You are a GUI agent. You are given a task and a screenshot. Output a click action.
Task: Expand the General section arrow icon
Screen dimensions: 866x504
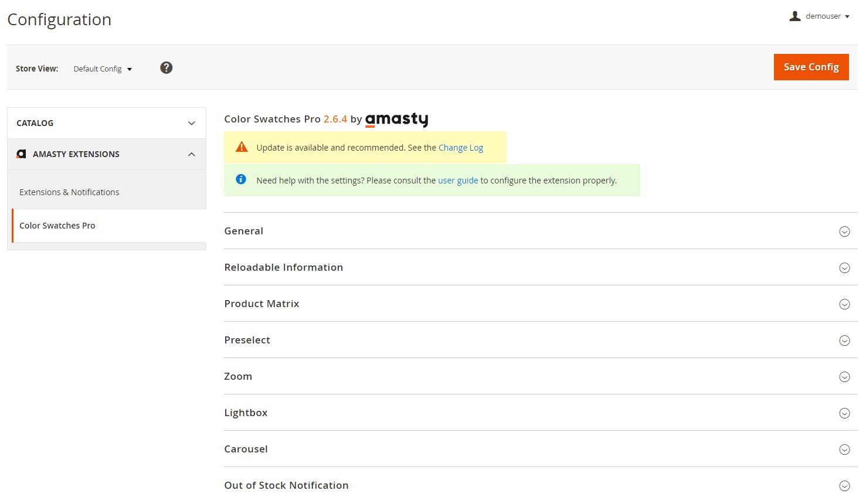pos(844,231)
